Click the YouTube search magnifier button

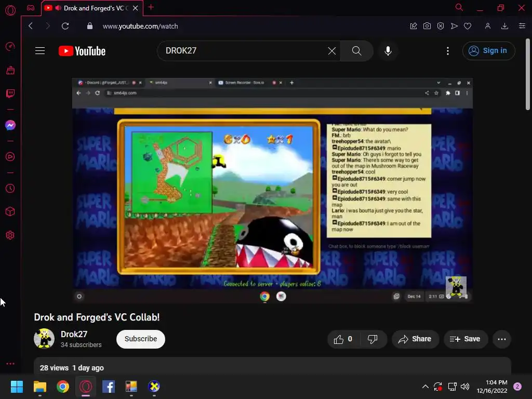click(356, 51)
